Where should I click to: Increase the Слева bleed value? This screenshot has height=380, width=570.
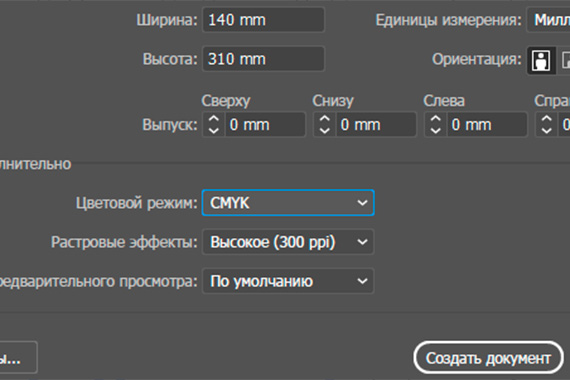point(435,119)
